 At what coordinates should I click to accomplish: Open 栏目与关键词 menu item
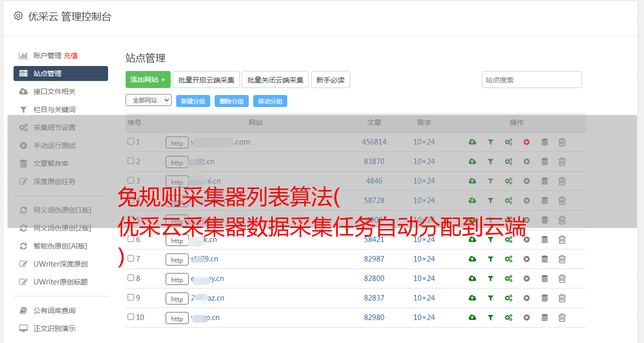55,109
